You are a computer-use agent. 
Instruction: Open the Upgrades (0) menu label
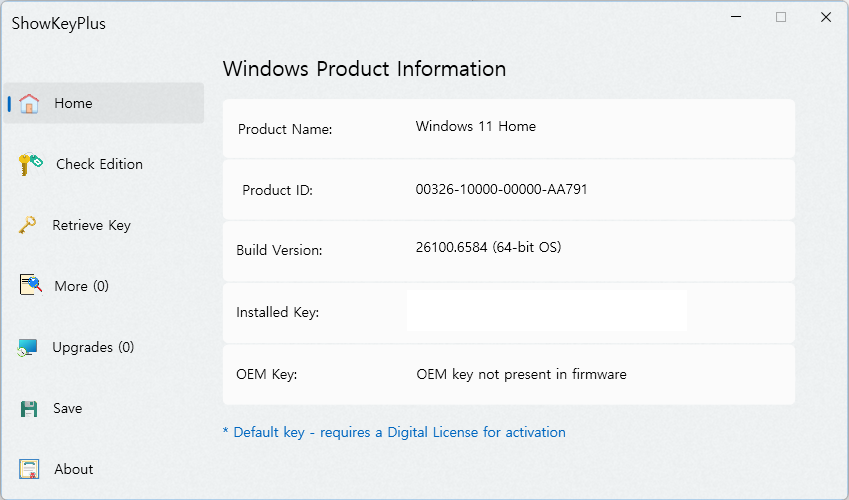[x=93, y=347]
